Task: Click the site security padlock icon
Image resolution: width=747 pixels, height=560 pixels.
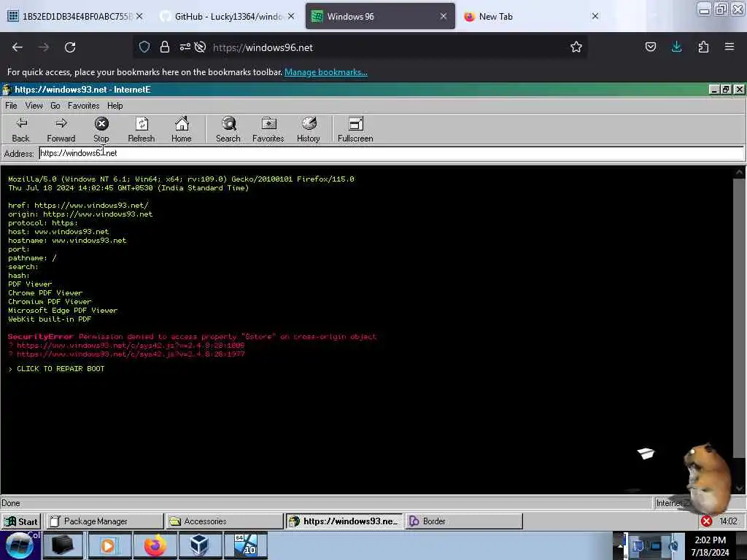Action: (x=165, y=47)
